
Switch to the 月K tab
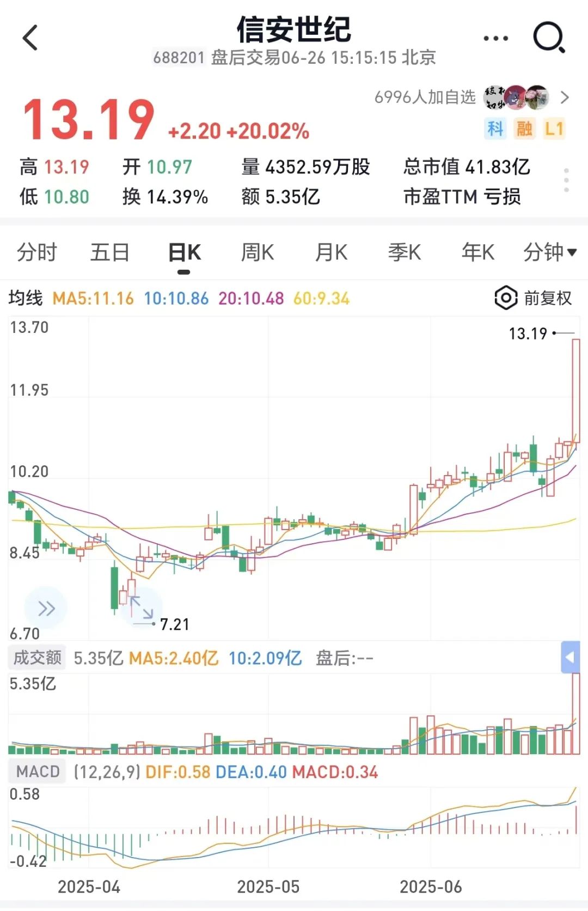(331, 252)
